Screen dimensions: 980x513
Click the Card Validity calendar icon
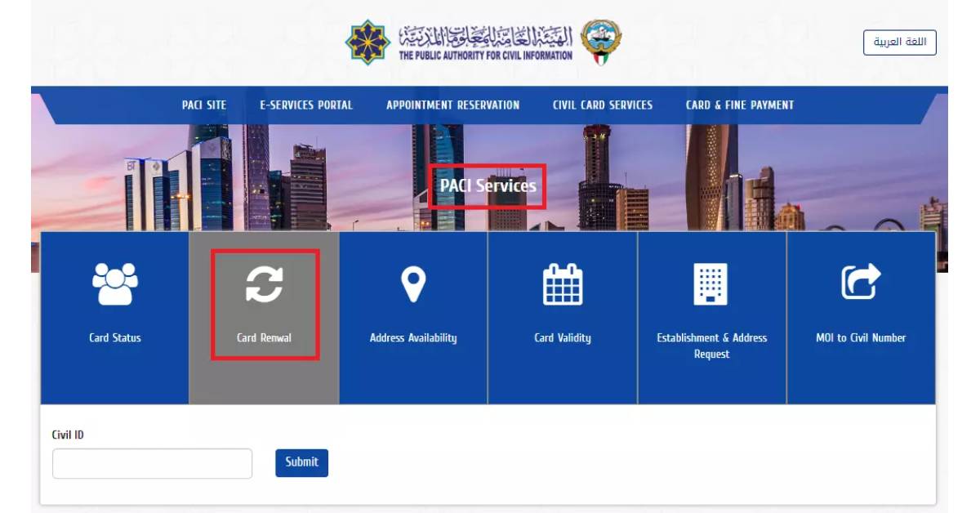click(x=563, y=284)
